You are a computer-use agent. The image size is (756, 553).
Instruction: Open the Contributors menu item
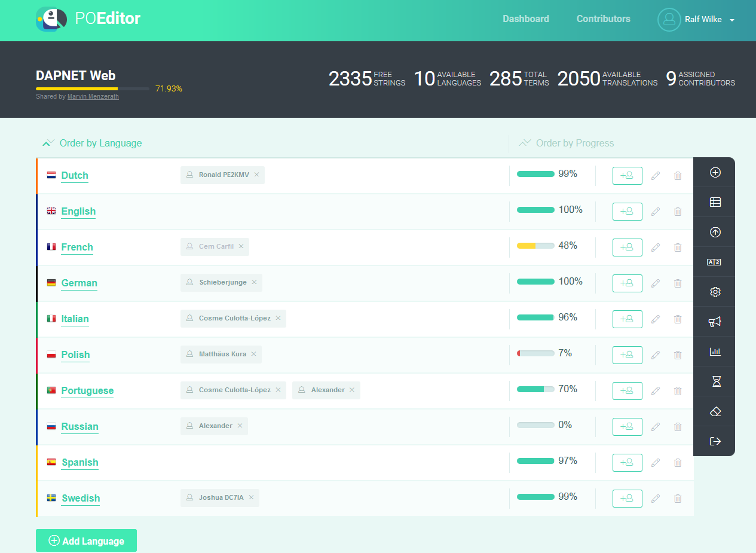[603, 19]
